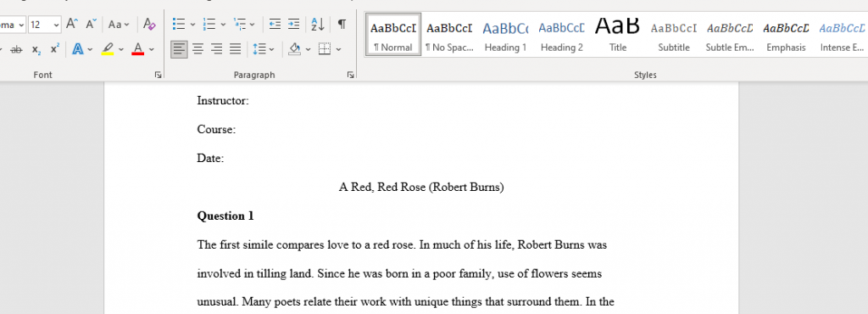This screenshot has height=314, width=868.
Task: Toggle strikethrough formatting
Action: [x=17, y=50]
